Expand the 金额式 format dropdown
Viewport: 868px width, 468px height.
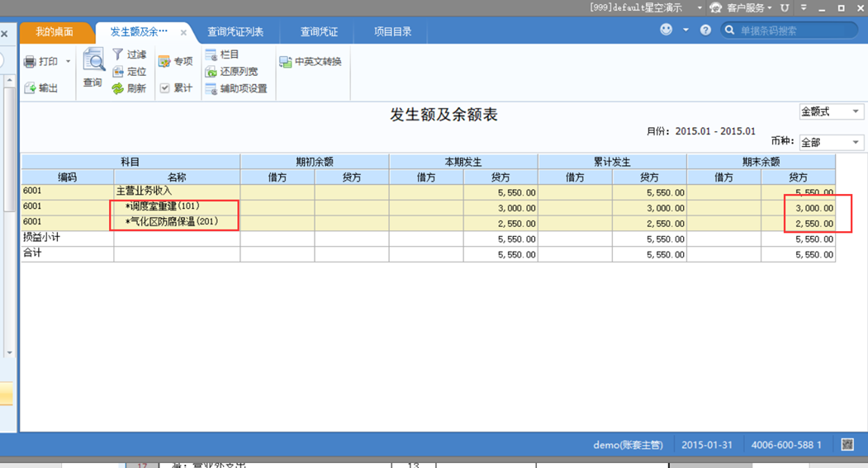pos(856,111)
